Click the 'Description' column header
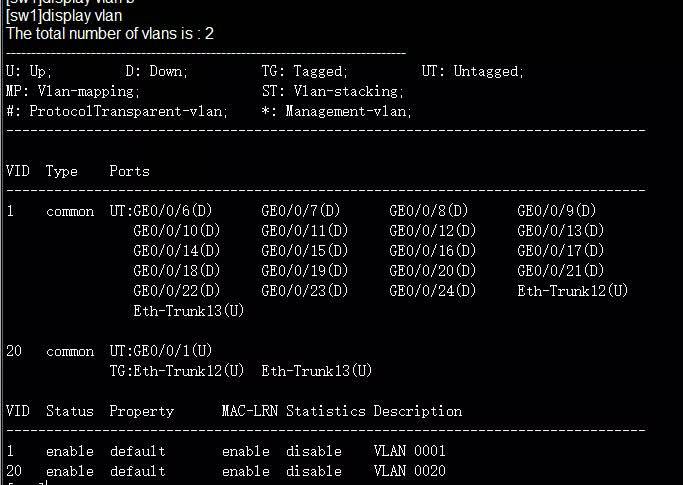This screenshot has width=683, height=485. [x=418, y=411]
